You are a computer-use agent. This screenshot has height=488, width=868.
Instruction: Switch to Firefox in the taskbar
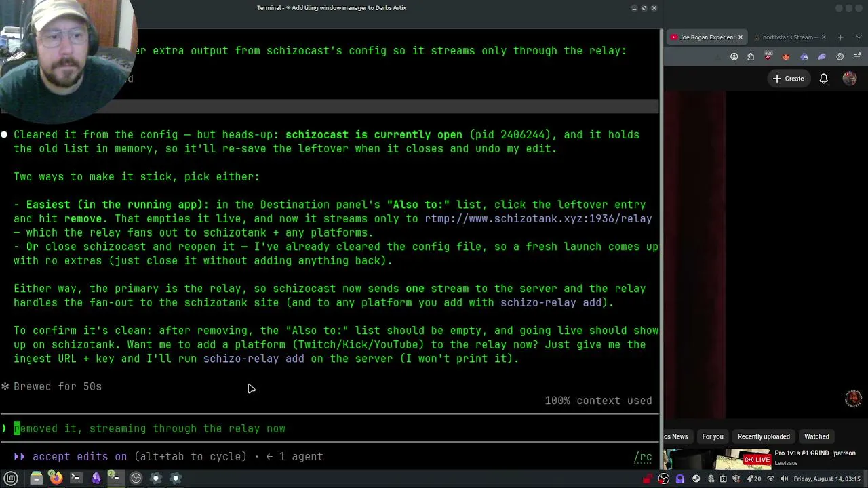[x=56, y=478]
